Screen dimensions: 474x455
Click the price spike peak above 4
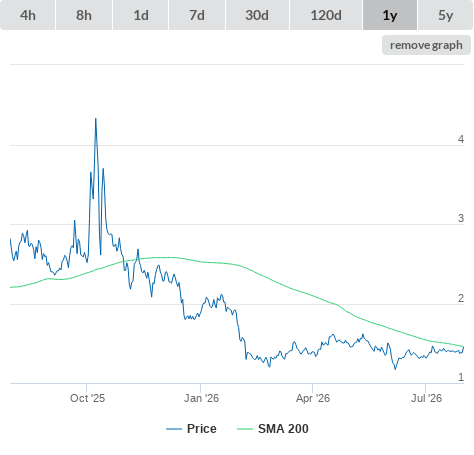pyautogui.click(x=96, y=119)
